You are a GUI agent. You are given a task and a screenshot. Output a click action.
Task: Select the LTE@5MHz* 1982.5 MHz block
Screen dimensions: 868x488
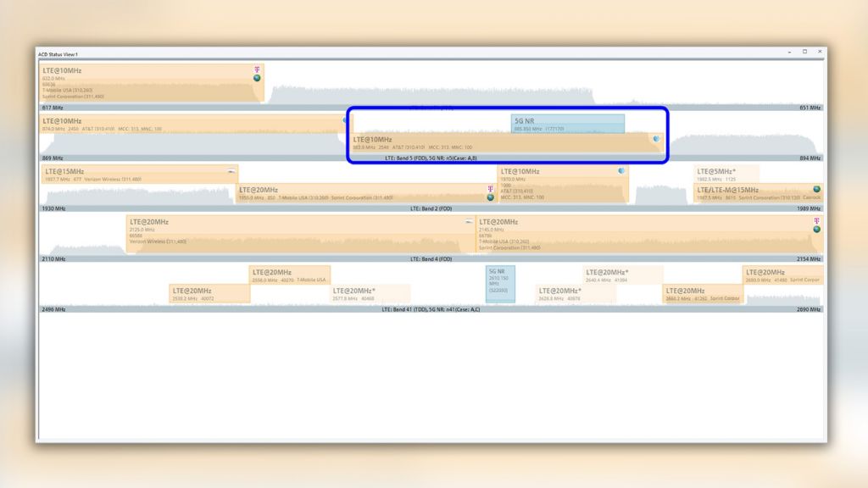(x=726, y=175)
